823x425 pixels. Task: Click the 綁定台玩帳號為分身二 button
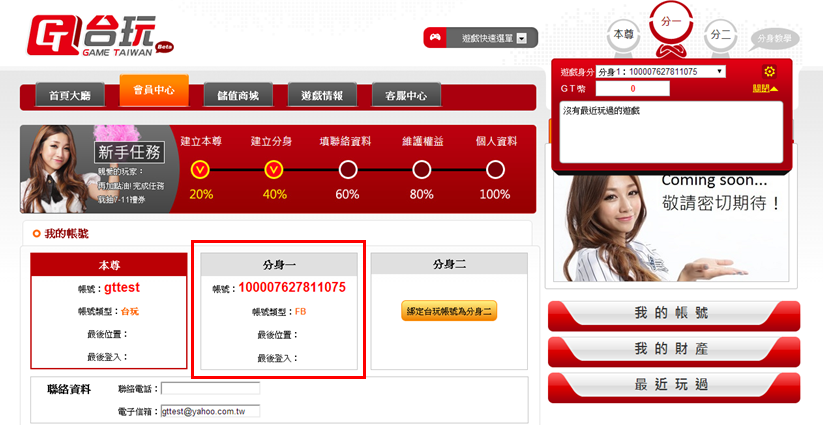[x=449, y=311]
